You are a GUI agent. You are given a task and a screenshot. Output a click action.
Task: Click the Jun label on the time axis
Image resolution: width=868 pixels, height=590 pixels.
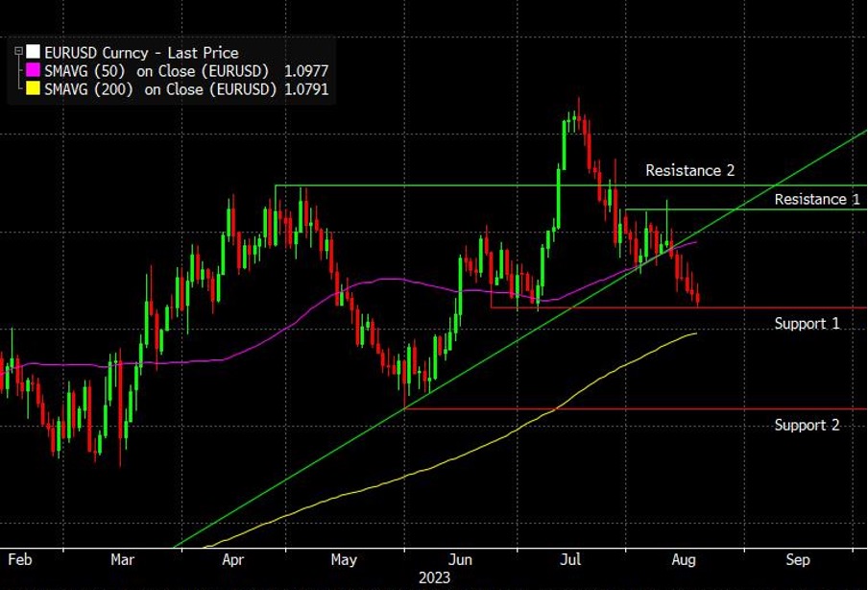(x=461, y=560)
